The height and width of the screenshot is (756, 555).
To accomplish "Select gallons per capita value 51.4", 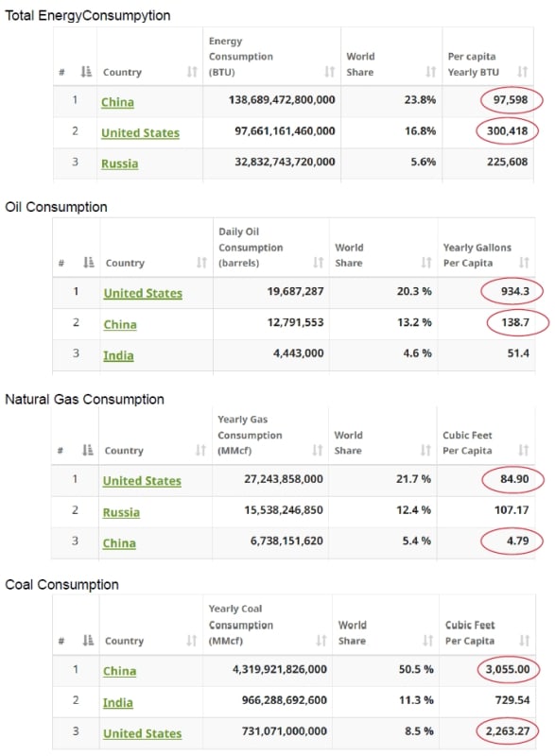I will point(518,352).
